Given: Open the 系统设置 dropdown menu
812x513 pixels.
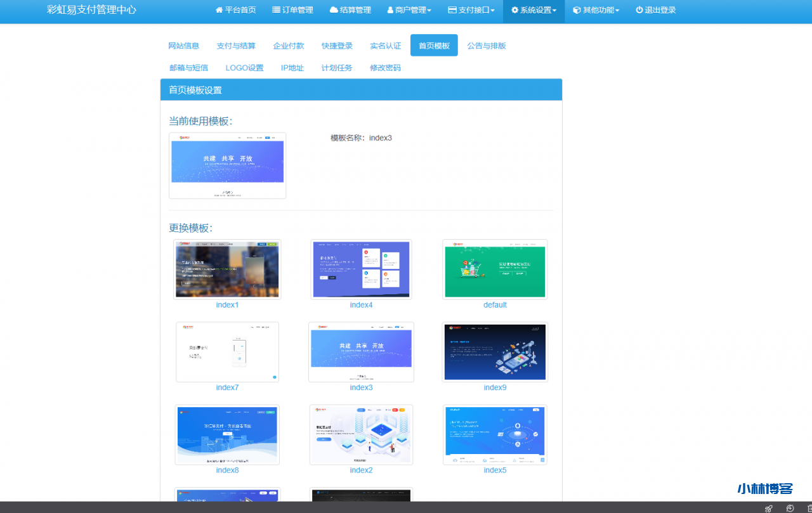Looking at the screenshot, I should 534,10.
